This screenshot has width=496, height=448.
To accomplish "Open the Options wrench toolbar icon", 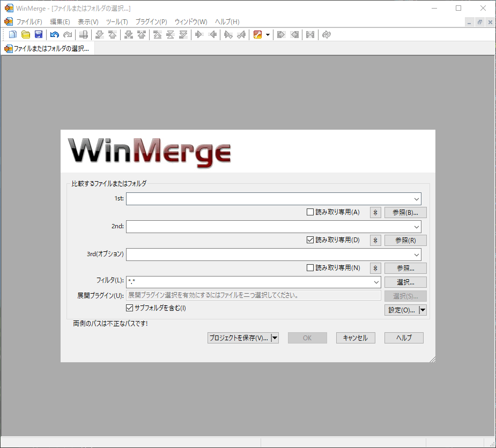I will click(x=257, y=34).
